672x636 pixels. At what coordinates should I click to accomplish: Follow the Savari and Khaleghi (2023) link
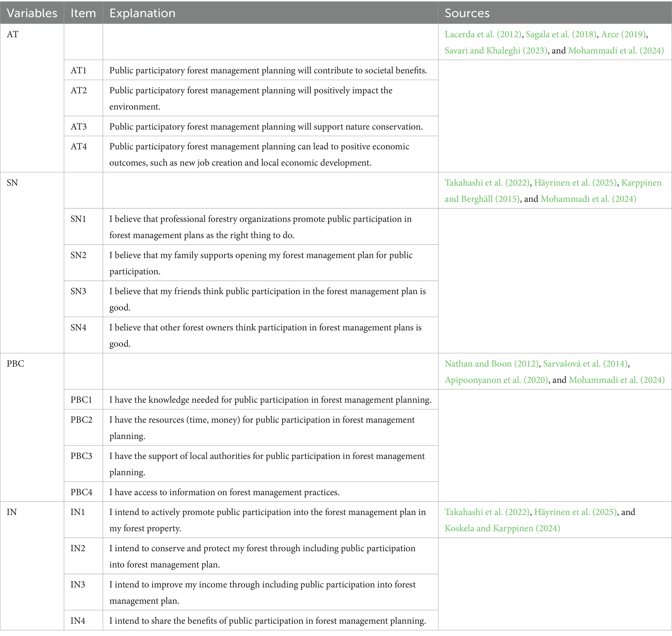[x=496, y=50]
